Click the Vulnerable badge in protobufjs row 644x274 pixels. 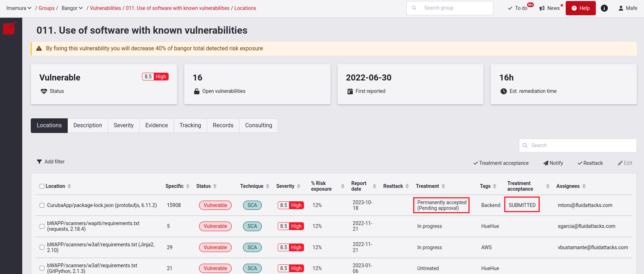tap(215, 205)
